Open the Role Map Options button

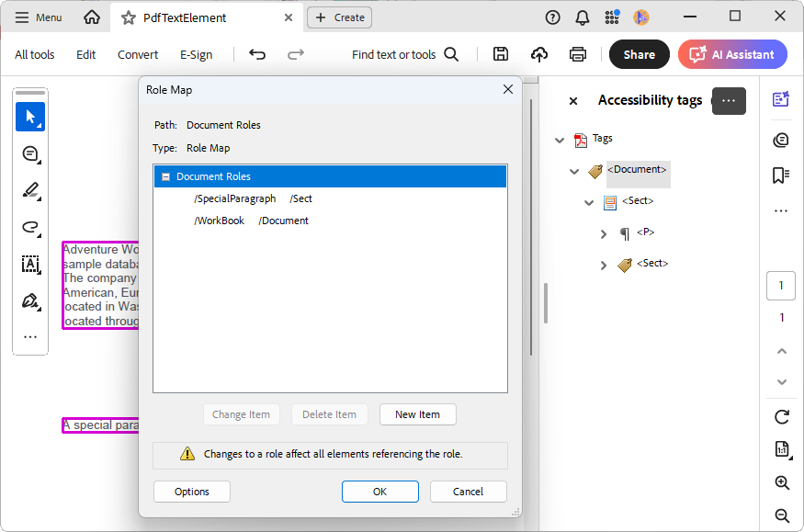[x=192, y=492]
